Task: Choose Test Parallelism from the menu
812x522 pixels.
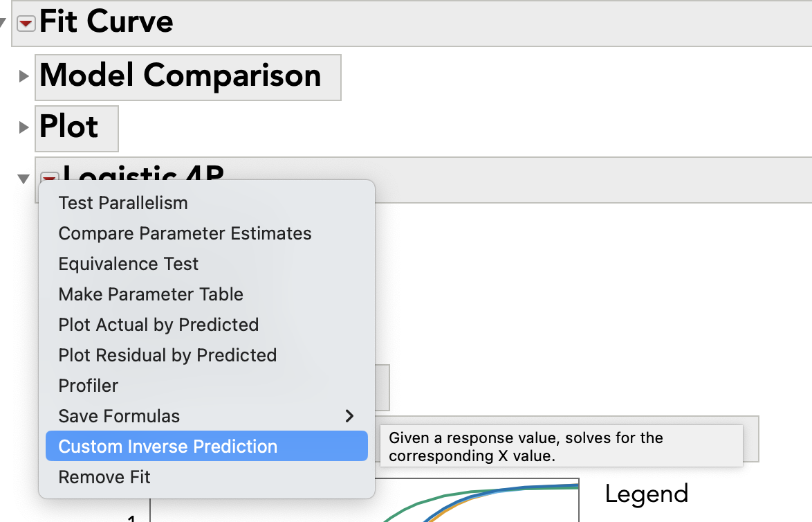Action: coord(123,203)
